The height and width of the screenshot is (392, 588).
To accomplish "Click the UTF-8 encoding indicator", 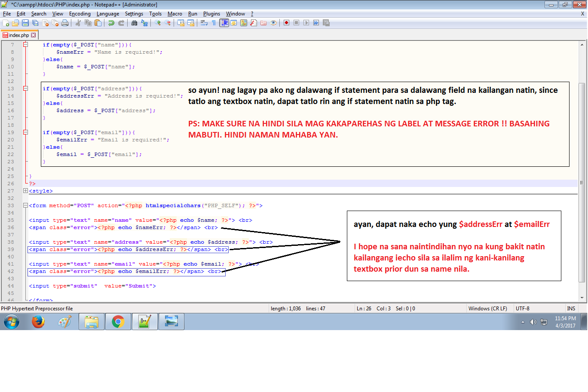I will (522, 308).
